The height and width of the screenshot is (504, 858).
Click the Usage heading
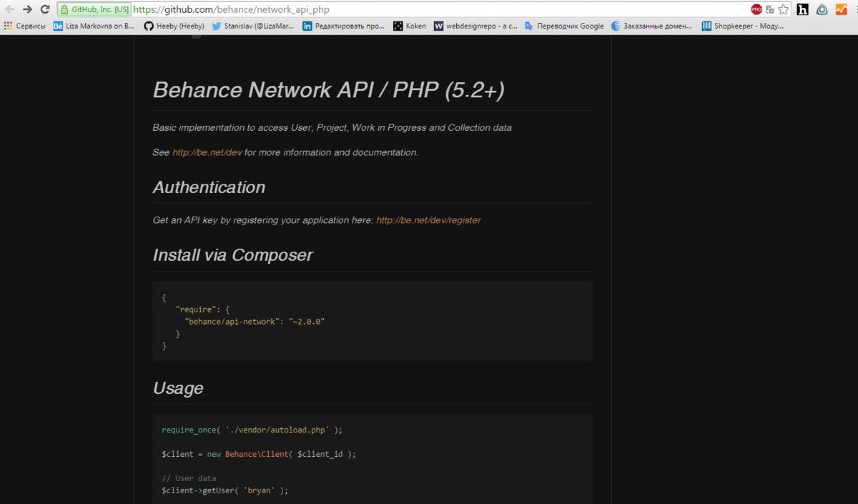tap(178, 388)
